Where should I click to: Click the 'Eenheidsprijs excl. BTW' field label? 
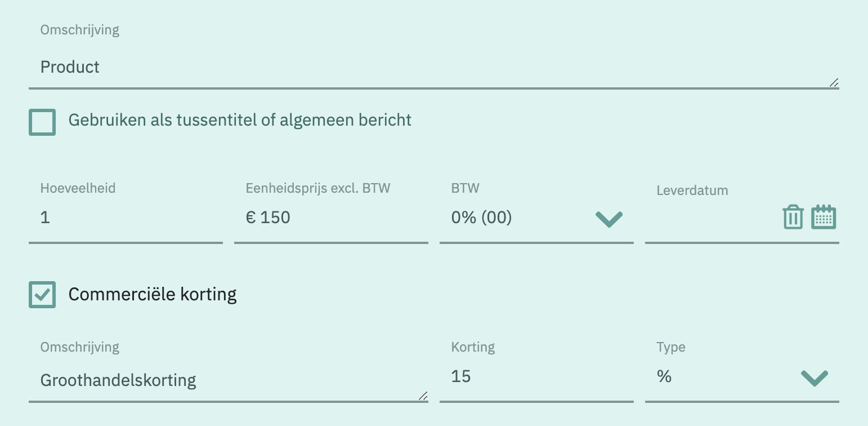click(x=318, y=188)
